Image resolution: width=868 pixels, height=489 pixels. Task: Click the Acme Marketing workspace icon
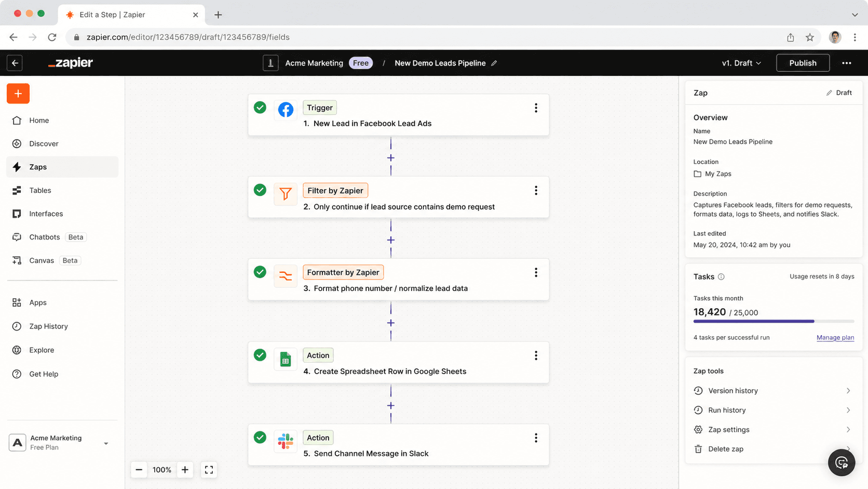(270, 63)
